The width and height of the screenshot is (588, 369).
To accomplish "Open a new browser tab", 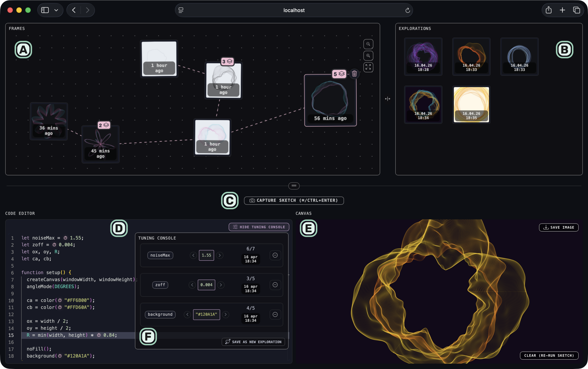I will coord(562,10).
